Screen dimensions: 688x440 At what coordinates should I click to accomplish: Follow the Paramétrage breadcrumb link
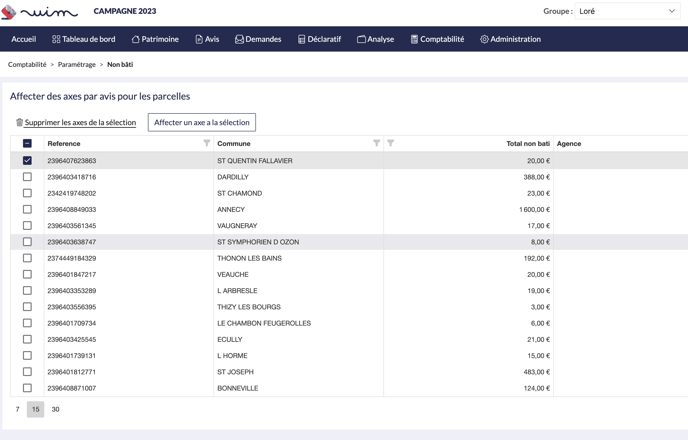(x=77, y=65)
